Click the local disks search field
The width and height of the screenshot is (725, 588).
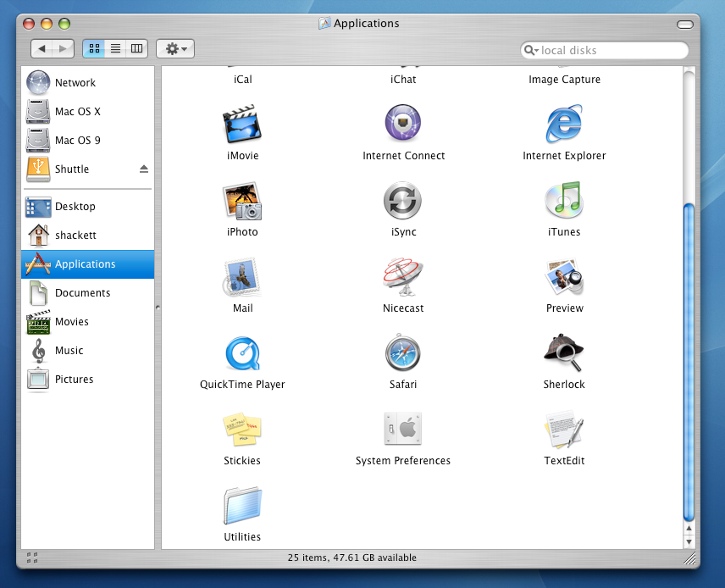(x=605, y=51)
